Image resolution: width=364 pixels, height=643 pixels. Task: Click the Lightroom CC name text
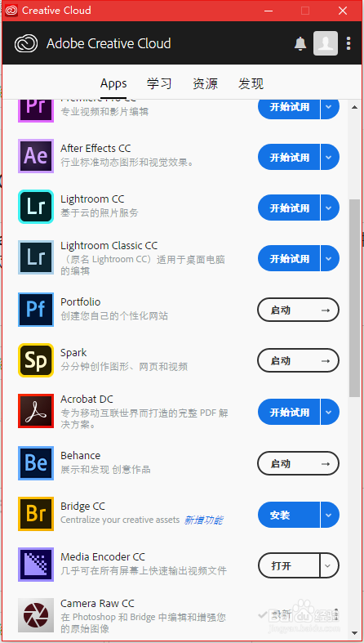click(92, 199)
